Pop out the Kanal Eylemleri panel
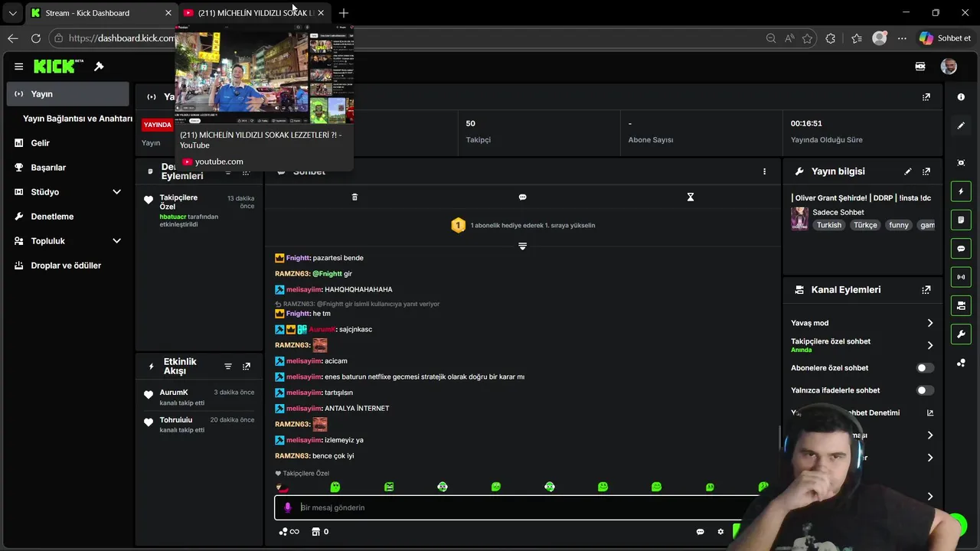The width and height of the screenshot is (980, 551). pyautogui.click(x=926, y=290)
